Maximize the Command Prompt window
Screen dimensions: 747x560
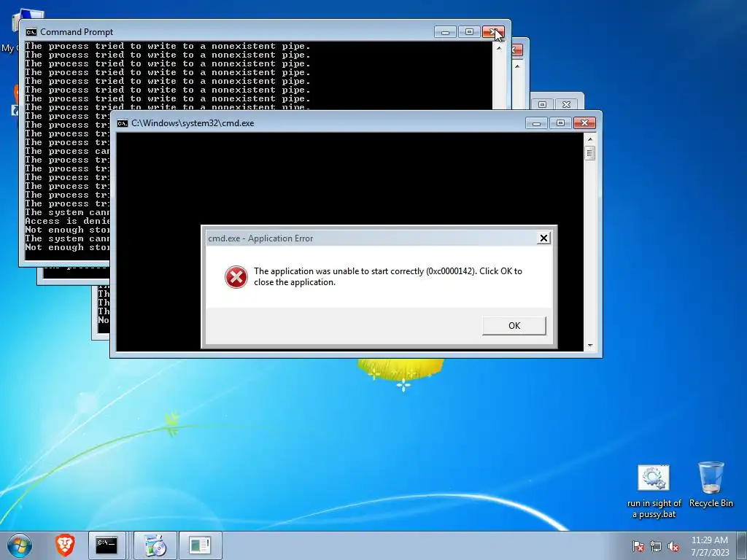click(469, 32)
